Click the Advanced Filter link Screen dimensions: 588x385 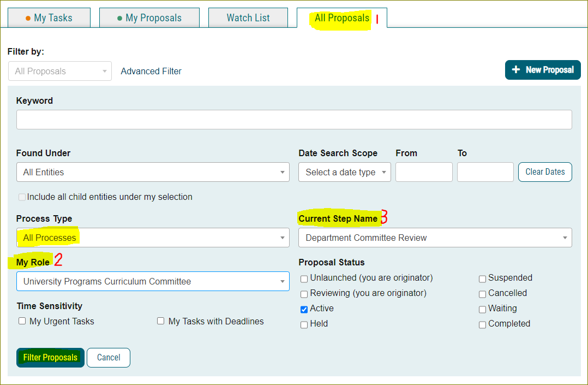click(x=151, y=71)
